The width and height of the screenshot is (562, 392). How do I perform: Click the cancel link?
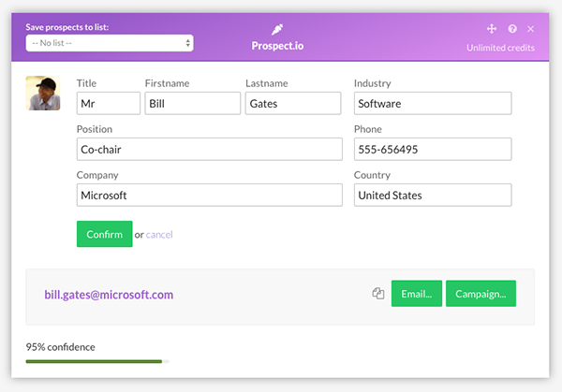pyautogui.click(x=159, y=235)
